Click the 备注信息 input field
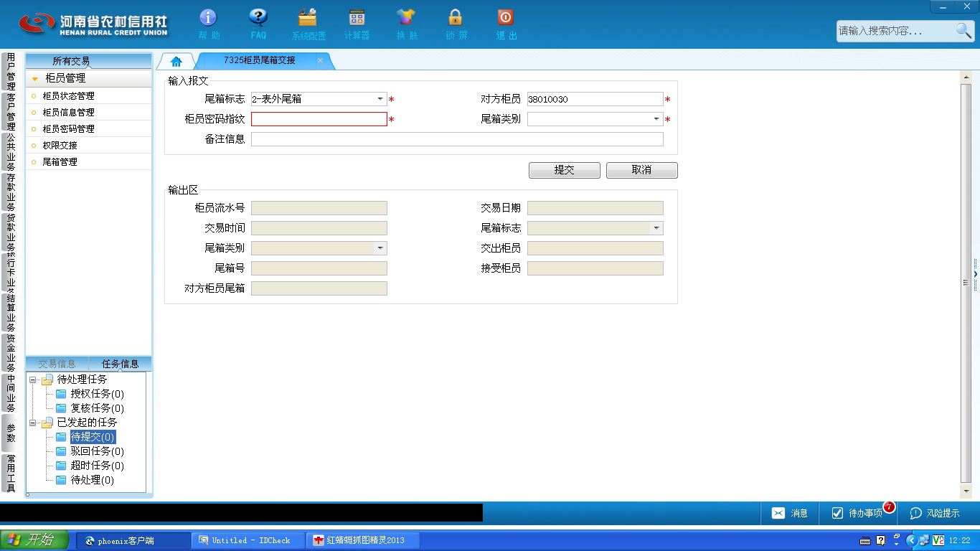This screenshot has height=551, width=980. [457, 139]
